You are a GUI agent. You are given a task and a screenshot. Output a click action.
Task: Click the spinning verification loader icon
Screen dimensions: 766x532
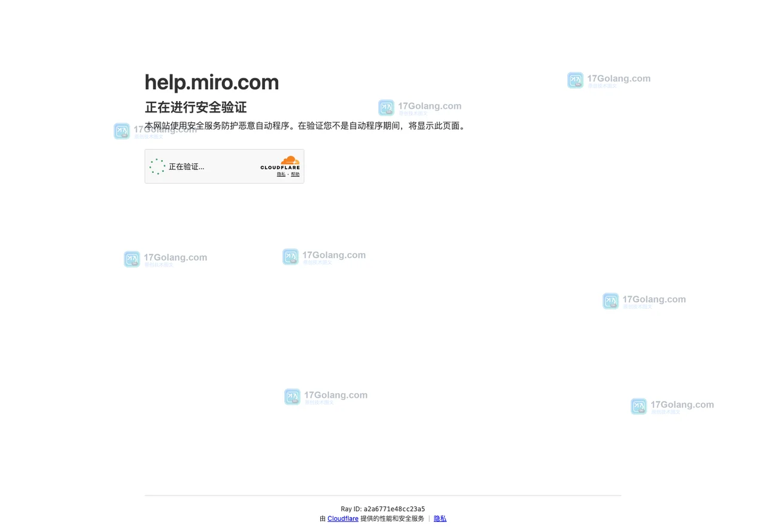(x=157, y=166)
